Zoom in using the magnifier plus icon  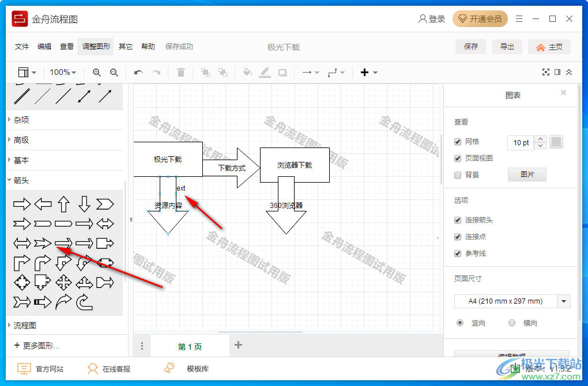pyautogui.click(x=97, y=73)
